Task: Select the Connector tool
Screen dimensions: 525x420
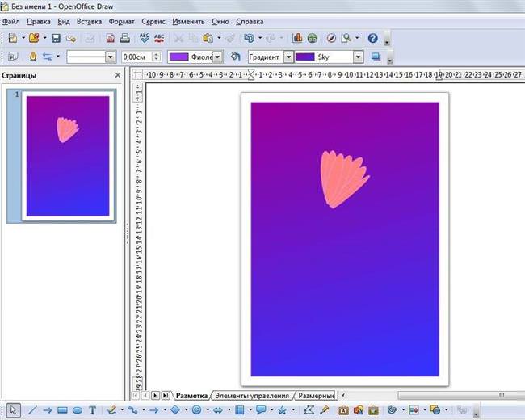Action: pos(133,410)
